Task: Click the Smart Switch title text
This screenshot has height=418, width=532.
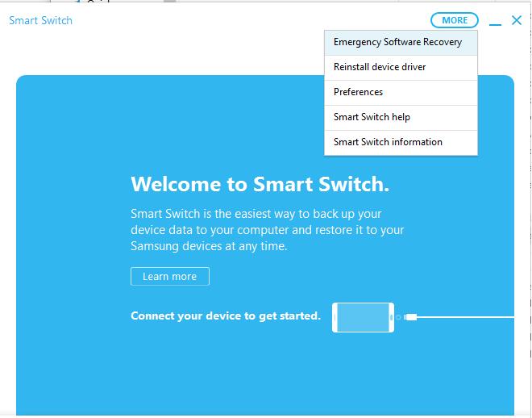Action: point(41,21)
